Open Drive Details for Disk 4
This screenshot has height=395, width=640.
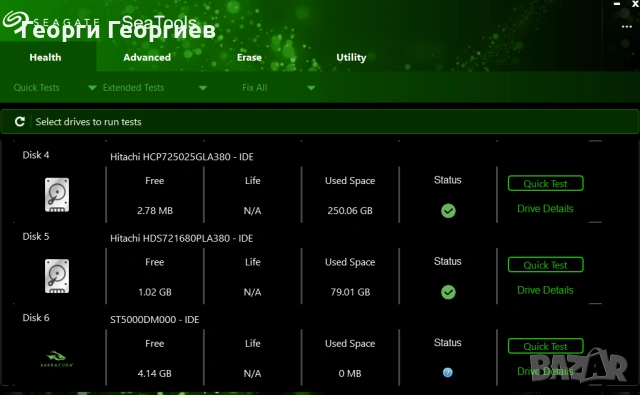click(x=545, y=209)
